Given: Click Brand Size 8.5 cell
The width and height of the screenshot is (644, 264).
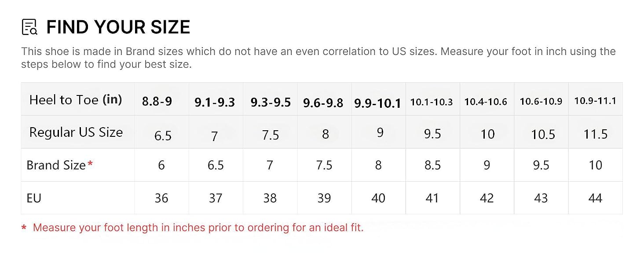Looking at the screenshot, I should coord(432,165).
